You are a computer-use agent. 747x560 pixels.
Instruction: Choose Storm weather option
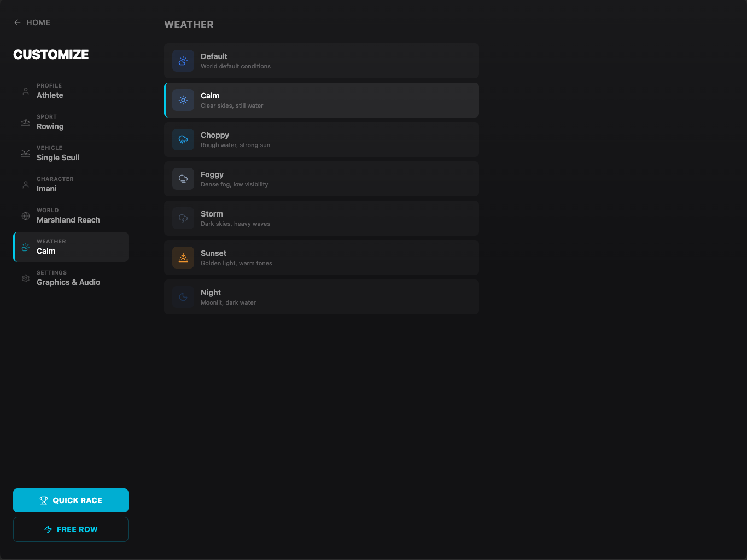click(x=322, y=218)
